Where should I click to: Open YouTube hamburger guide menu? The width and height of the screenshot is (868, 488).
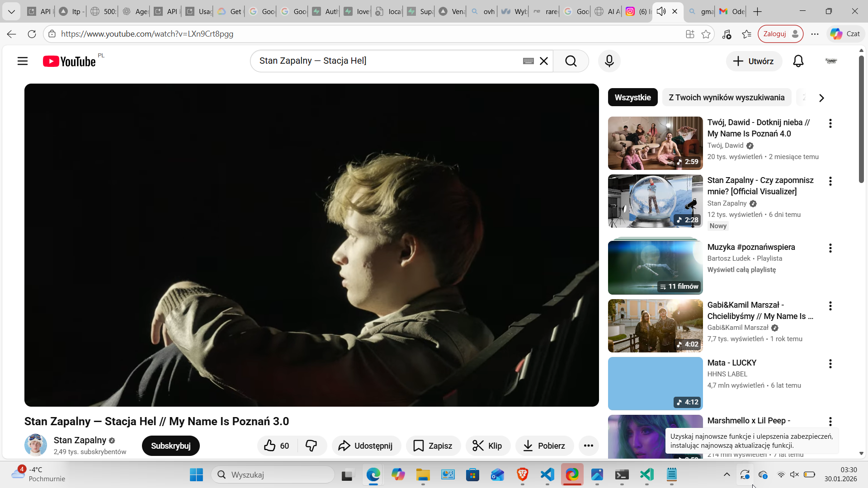click(23, 61)
